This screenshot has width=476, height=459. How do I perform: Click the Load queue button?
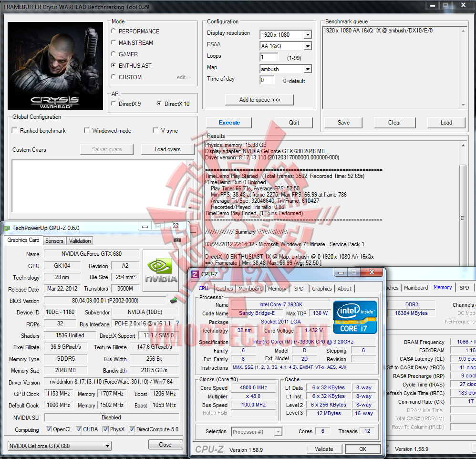point(446,123)
